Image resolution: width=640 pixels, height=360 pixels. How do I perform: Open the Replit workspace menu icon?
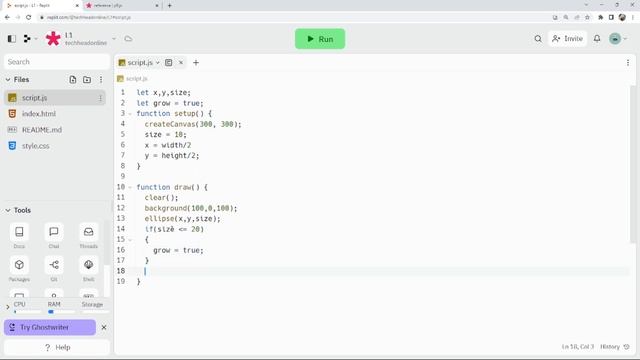(27, 39)
